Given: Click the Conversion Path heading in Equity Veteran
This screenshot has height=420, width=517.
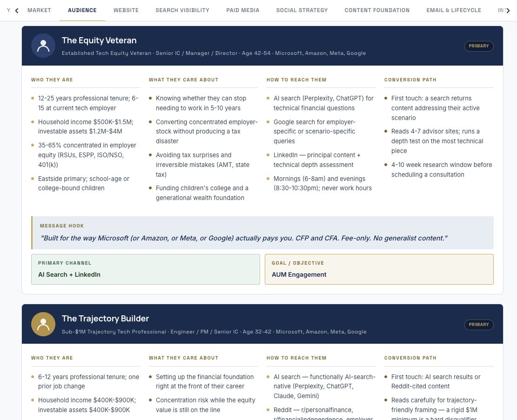Looking at the screenshot, I should pyautogui.click(x=410, y=80).
